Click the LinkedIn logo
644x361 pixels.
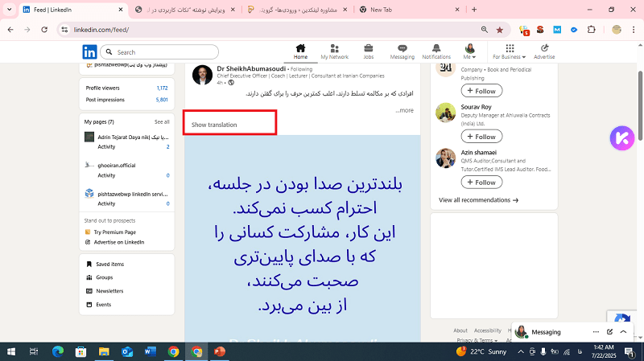[90, 51]
